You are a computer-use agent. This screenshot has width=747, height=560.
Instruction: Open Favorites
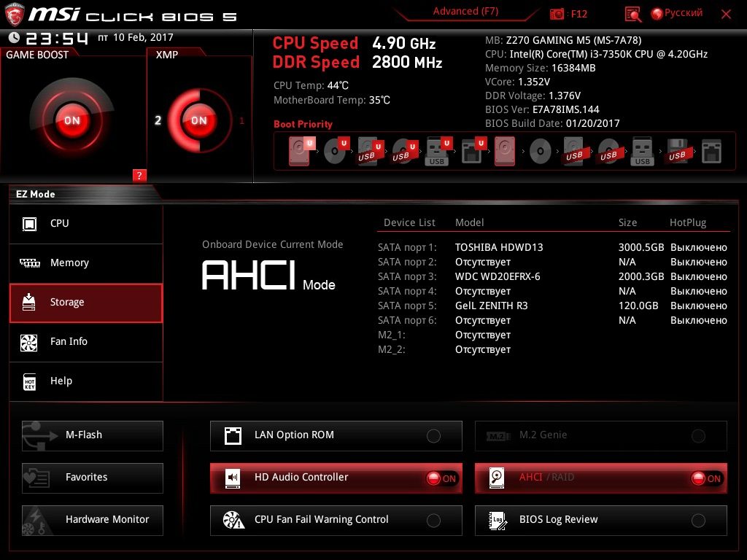tap(93, 478)
